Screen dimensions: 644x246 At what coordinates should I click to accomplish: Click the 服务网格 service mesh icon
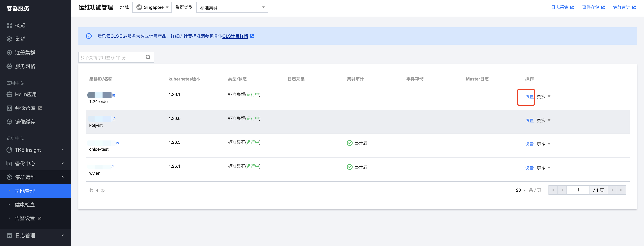click(x=9, y=66)
